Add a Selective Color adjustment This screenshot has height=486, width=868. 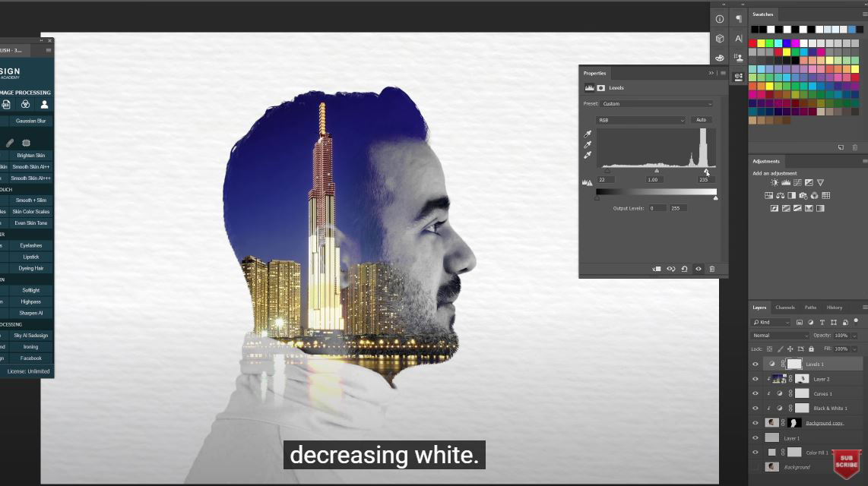(x=809, y=208)
